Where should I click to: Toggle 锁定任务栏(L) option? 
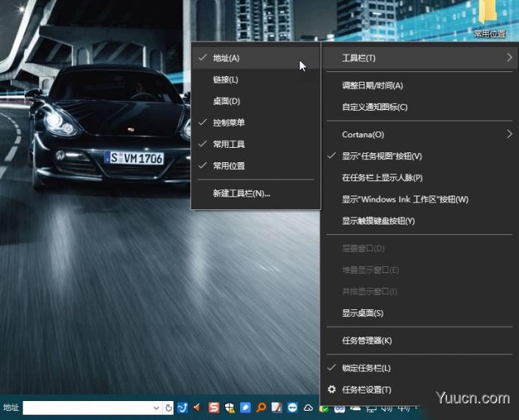pyautogui.click(x=420, y=368)
